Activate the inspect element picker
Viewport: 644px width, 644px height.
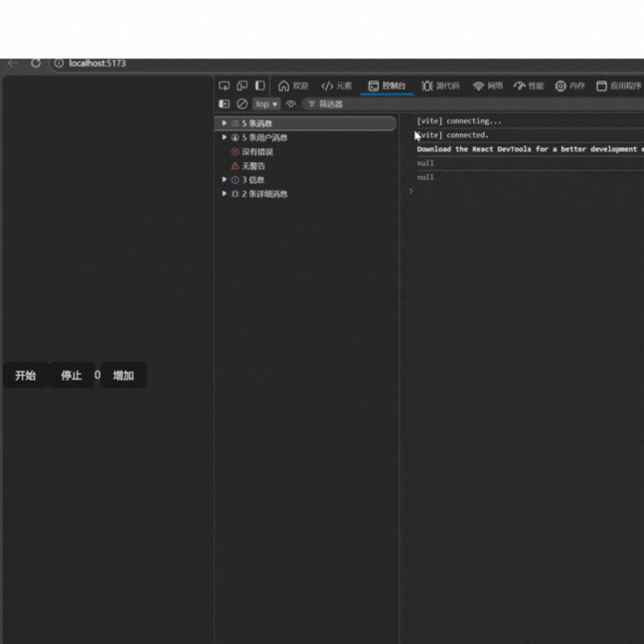[225, 85]
